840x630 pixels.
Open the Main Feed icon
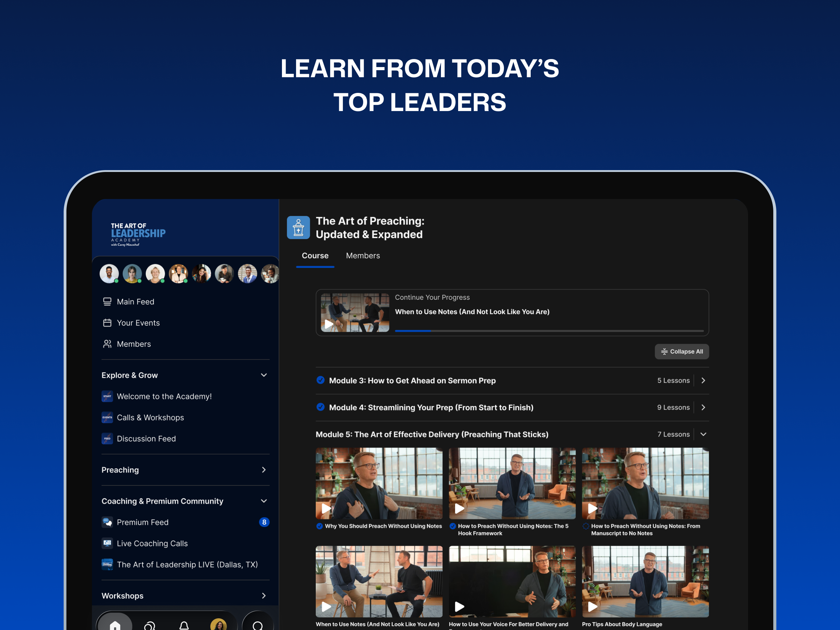(x=107, y=302)
